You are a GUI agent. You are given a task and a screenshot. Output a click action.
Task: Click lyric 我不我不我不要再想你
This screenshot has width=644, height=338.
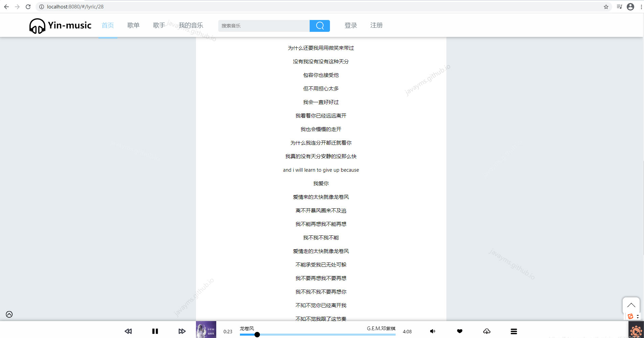coord(321,292)
